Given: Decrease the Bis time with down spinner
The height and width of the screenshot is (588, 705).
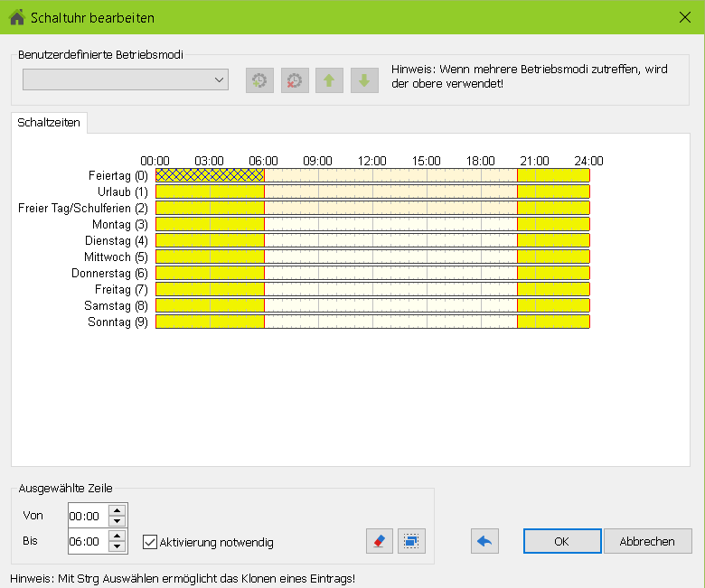Looking at the screenshot, I should (x=117, y=546).
